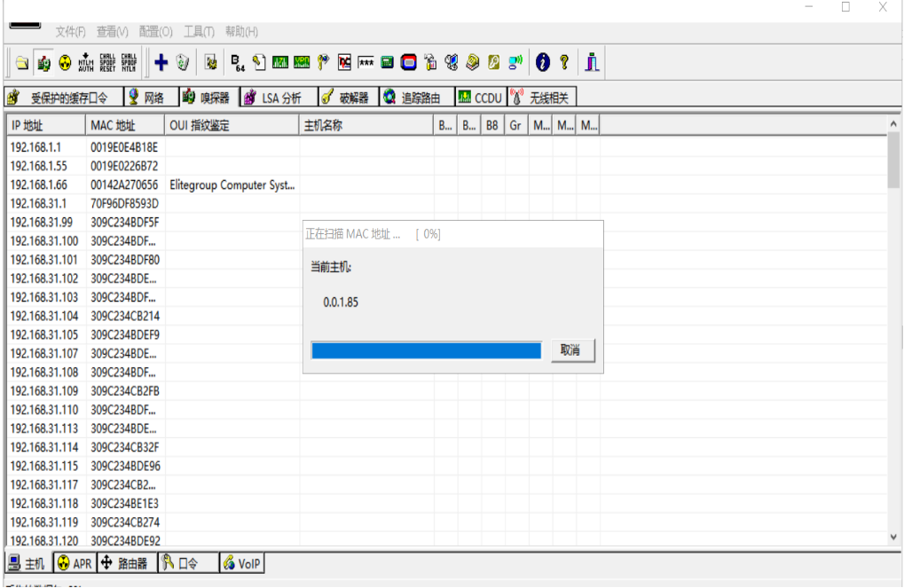Click the OUI 指纹鉴定 column header
This screenshot has height=588, width=904.
click(x=232, y=125)
